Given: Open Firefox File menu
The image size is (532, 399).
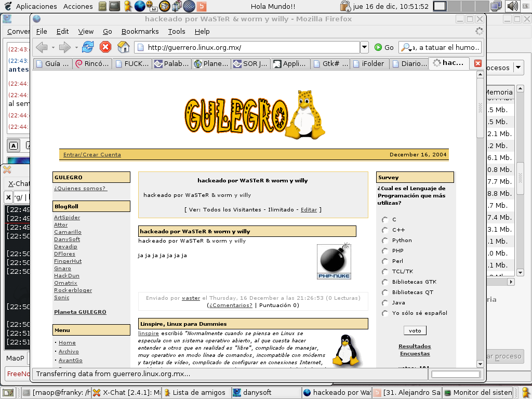Looking at the screenshot, I should (42, 32).
